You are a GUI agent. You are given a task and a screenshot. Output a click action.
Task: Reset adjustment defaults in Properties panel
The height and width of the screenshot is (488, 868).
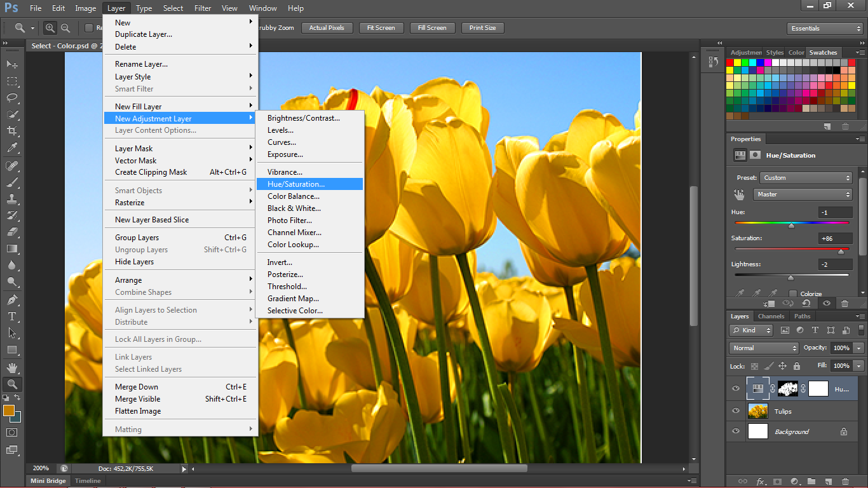[x=806, y=304]
